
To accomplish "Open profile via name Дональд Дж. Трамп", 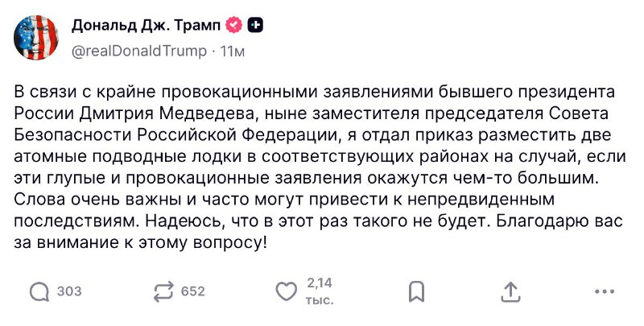I will (x=147, y=26).
